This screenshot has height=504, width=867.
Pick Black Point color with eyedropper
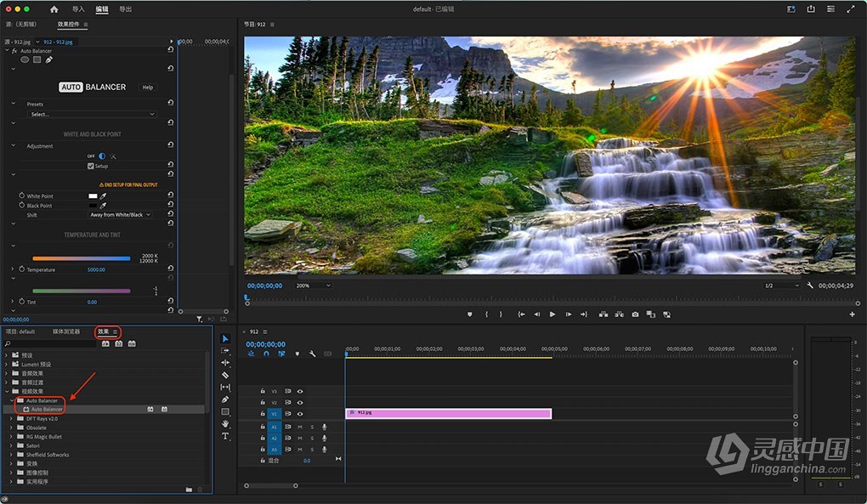[x=103, y=205]
